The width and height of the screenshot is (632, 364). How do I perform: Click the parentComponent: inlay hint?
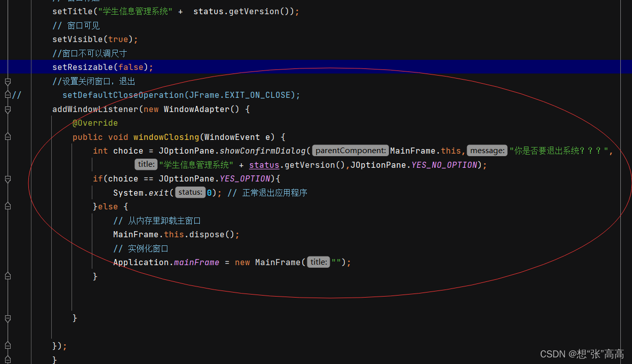(x=350, y=151)
